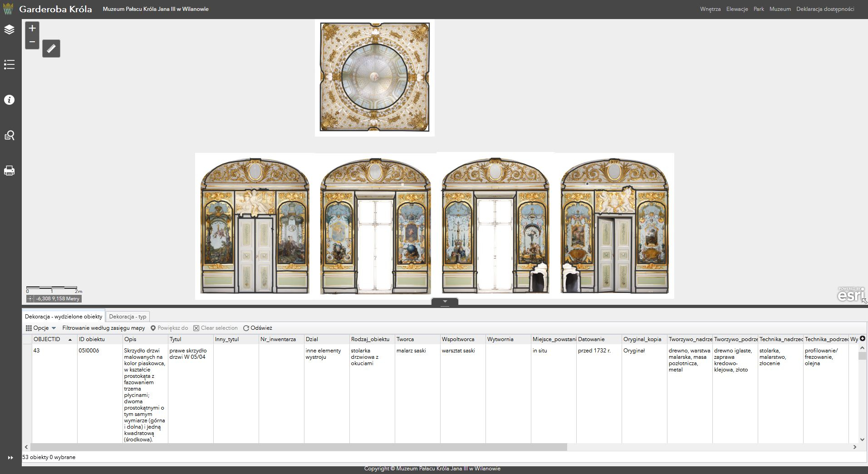Open the query search tool
Screen dimensions: 868x474
pos(10,135)
